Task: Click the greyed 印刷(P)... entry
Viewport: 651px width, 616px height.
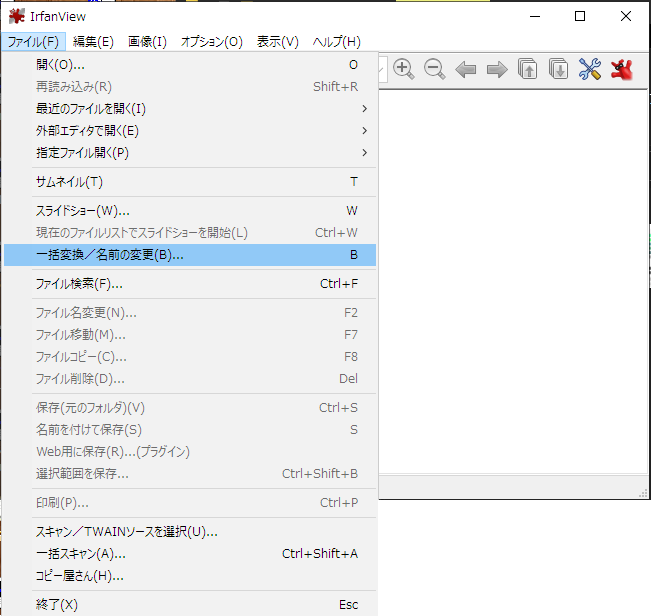Action: coord(190,503)
